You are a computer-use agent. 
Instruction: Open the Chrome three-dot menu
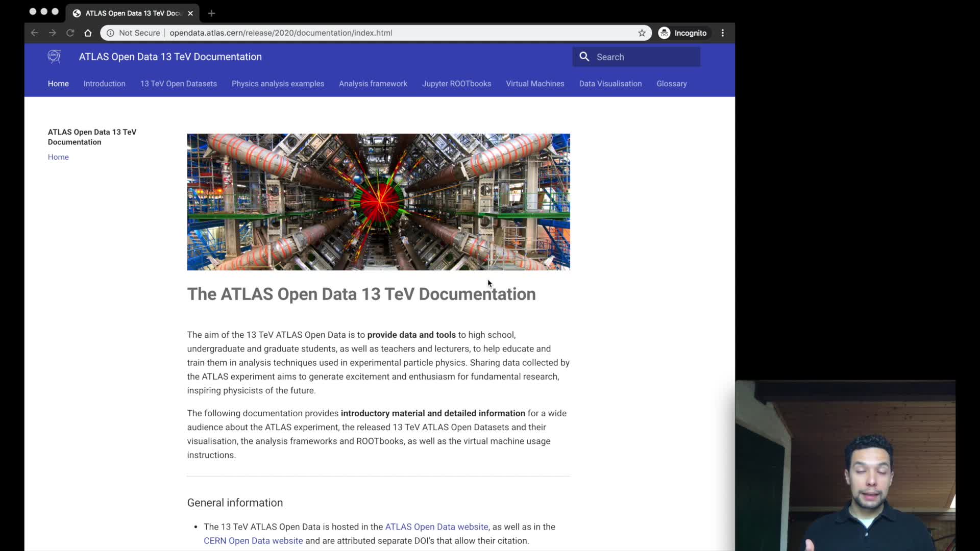723,33
